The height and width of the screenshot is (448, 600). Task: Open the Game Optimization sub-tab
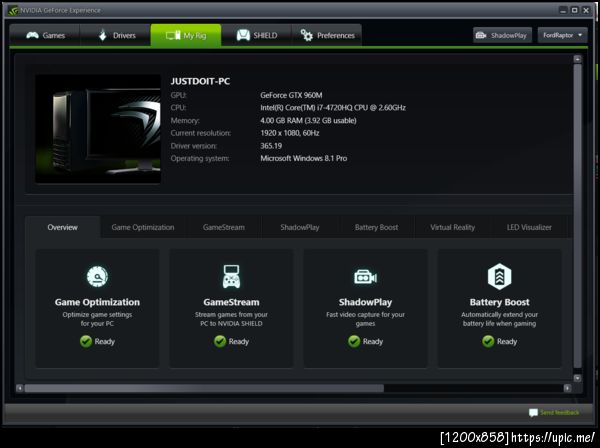(143, 227)
